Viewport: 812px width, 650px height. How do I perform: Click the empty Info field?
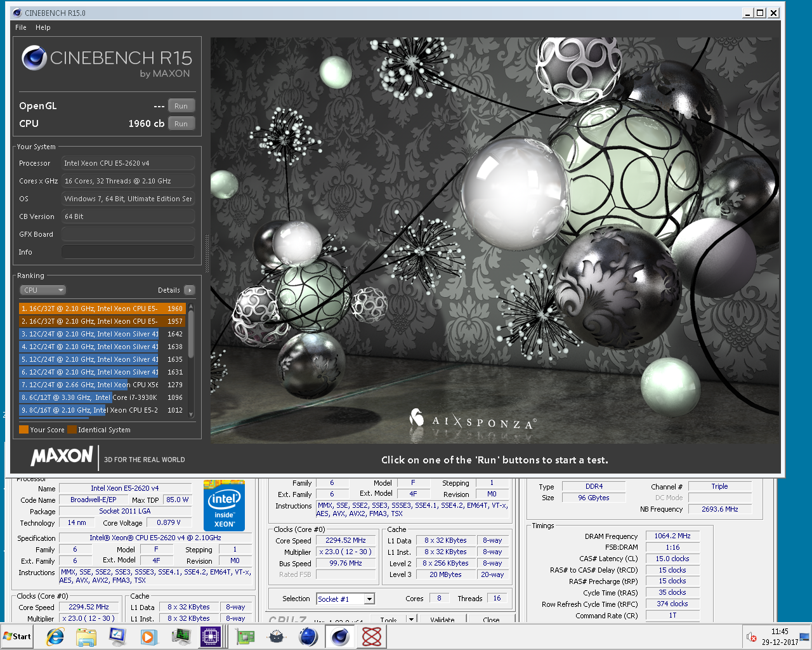coord(128,252)
